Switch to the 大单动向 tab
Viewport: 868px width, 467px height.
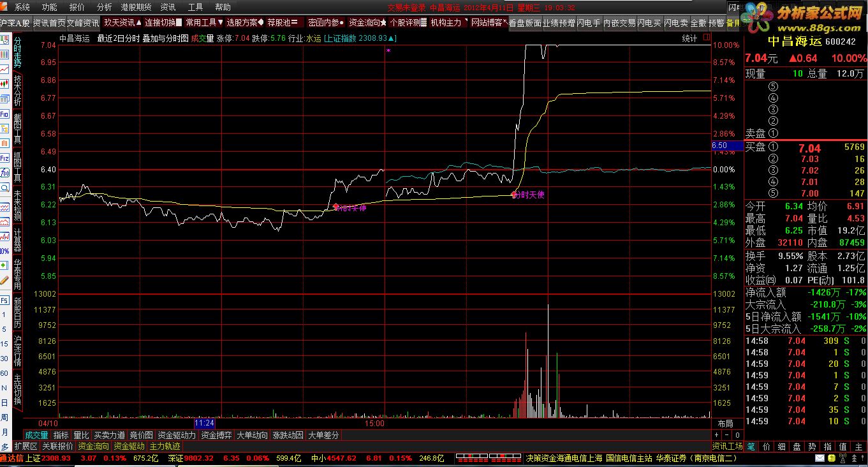252,435
